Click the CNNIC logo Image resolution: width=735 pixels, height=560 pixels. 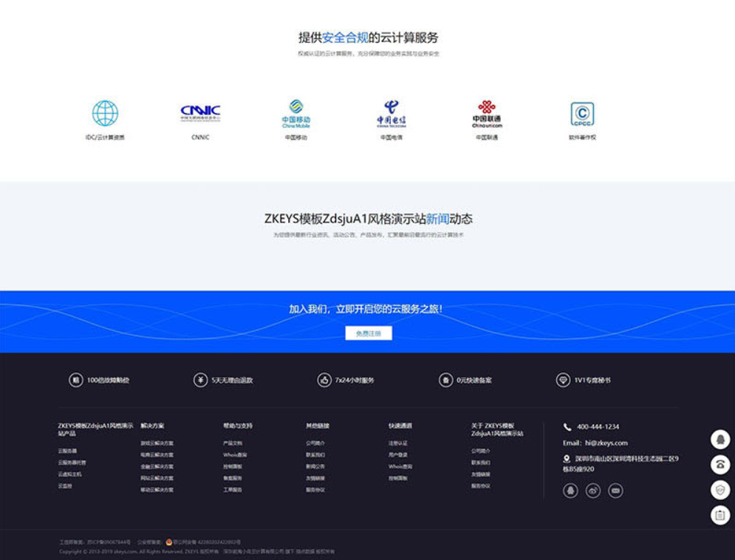tap(200, 113)
